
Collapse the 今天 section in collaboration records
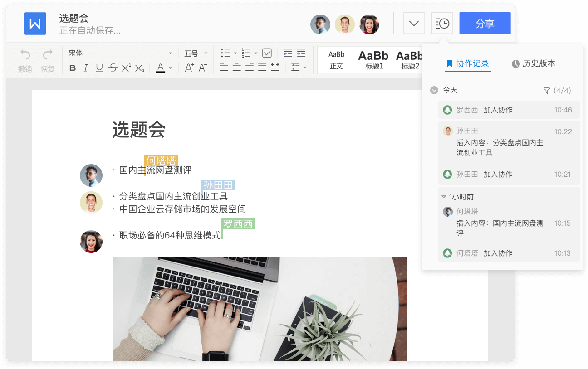point(434,90)
